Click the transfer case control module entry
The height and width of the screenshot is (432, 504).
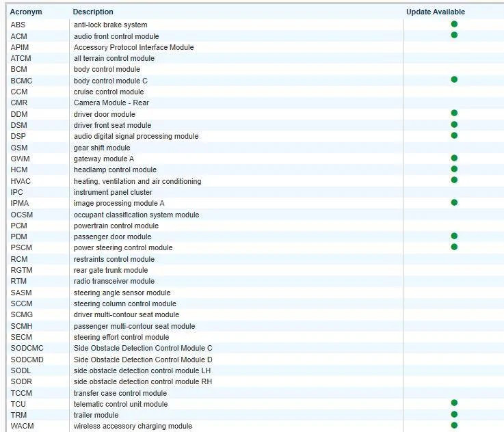pos(120,393)
